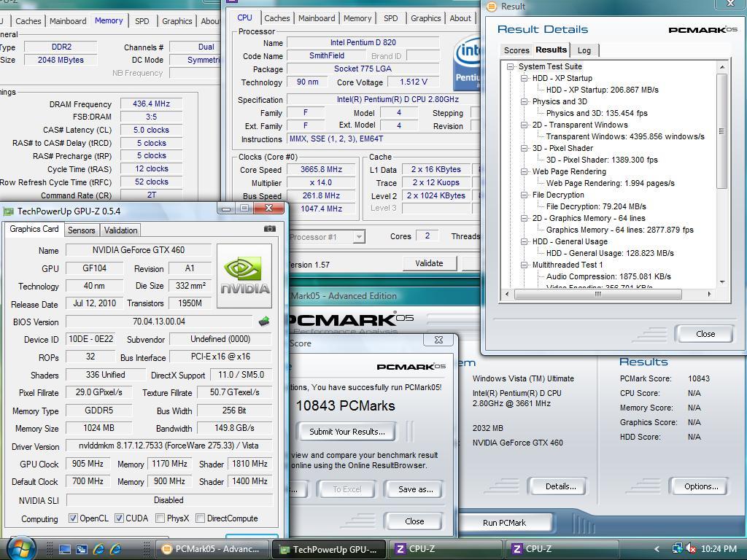Image resolution: width=747 pixels, height=560 pixels.
Task: Click the '10843 PCMarks' score text
Action: click(x=345, y=405)
